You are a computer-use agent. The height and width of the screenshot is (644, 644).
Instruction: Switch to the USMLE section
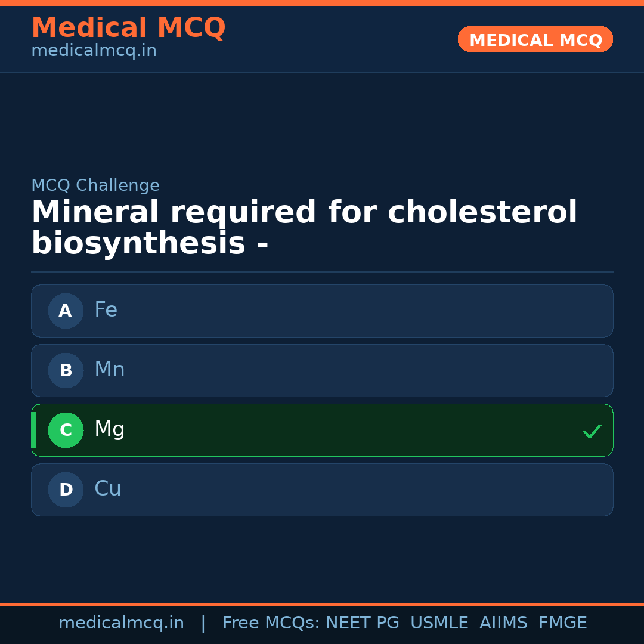coord(439,623)
